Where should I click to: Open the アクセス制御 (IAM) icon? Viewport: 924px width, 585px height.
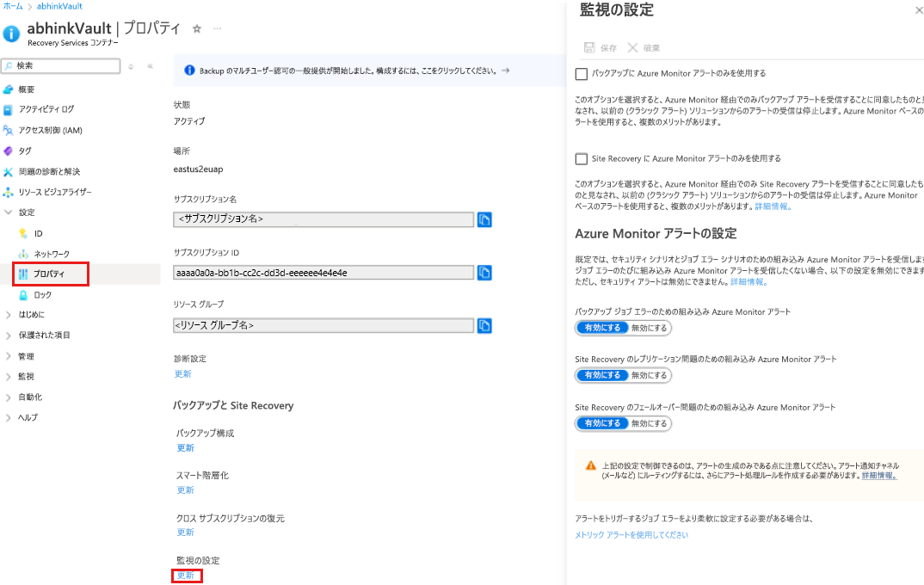(x=8, y=130)
